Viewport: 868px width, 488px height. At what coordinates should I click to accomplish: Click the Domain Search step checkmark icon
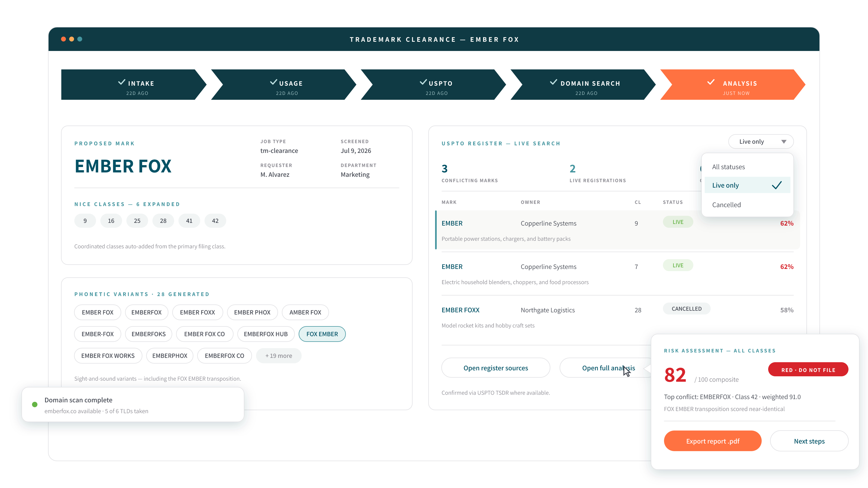pos(553,82)
